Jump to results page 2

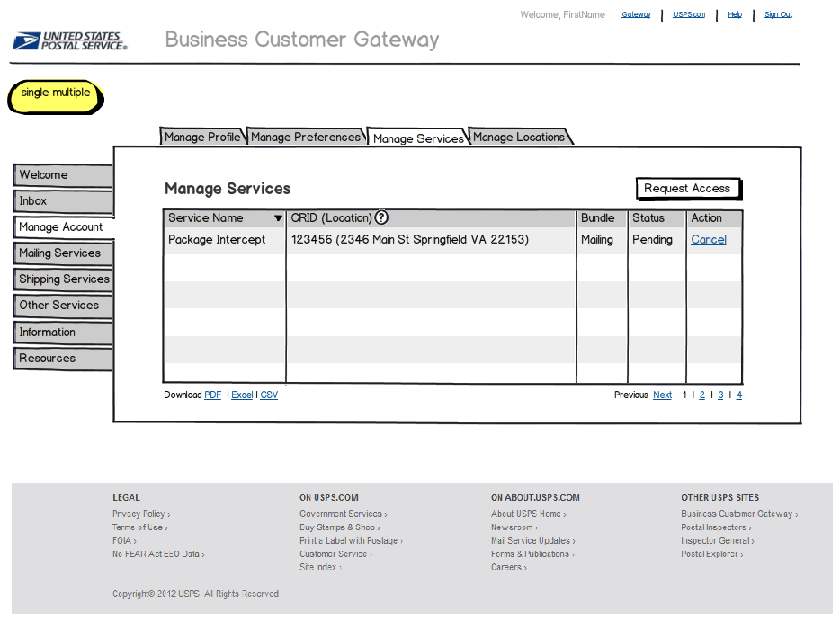pos(701,395)
